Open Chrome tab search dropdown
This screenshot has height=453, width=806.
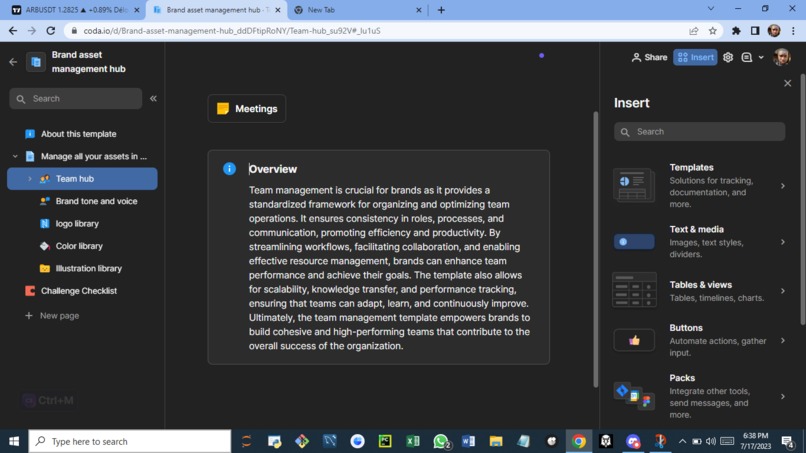[711, 9]
